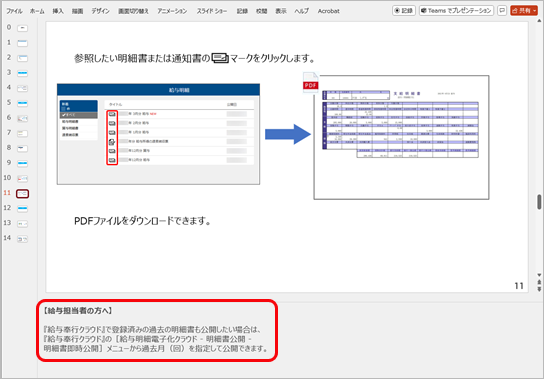Select slide 5 thumbnail

pyautogui.click(x=23, y=103)
